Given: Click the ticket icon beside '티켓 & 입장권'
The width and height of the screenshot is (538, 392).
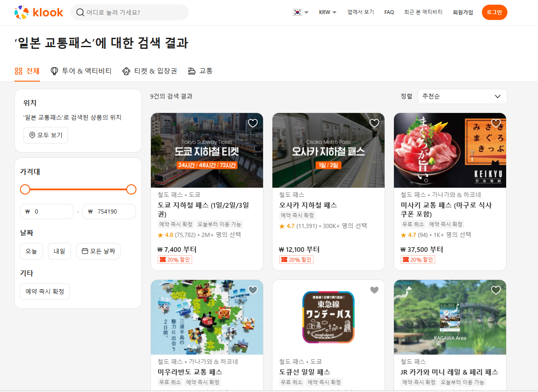Looking at the screenshot, I should 126,71.
